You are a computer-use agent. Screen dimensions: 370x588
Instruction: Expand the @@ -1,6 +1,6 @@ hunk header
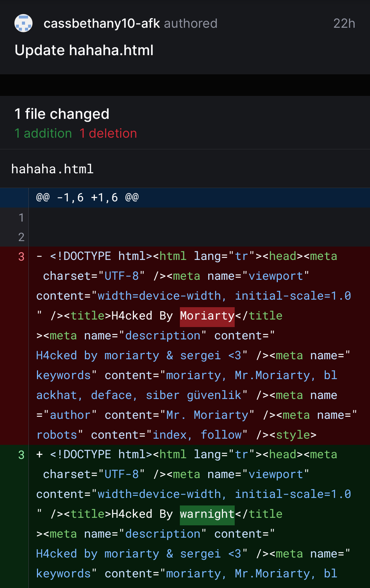point(87,198)
